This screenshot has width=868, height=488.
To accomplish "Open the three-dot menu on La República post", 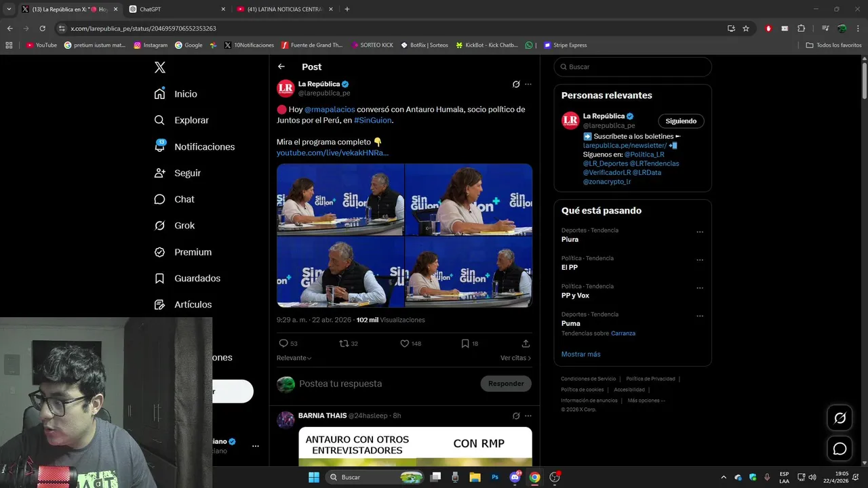I will [528, 84].
